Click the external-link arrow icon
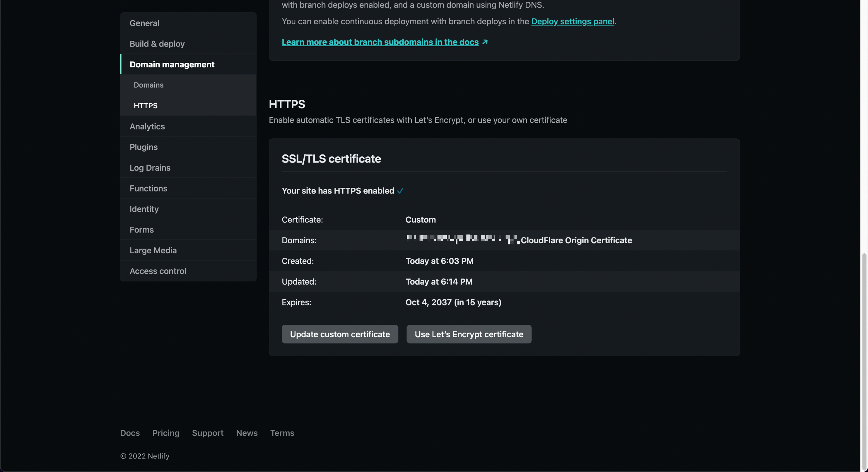This screenshot has width=868, height=472. pyautogui.click(x=485, y=42)
